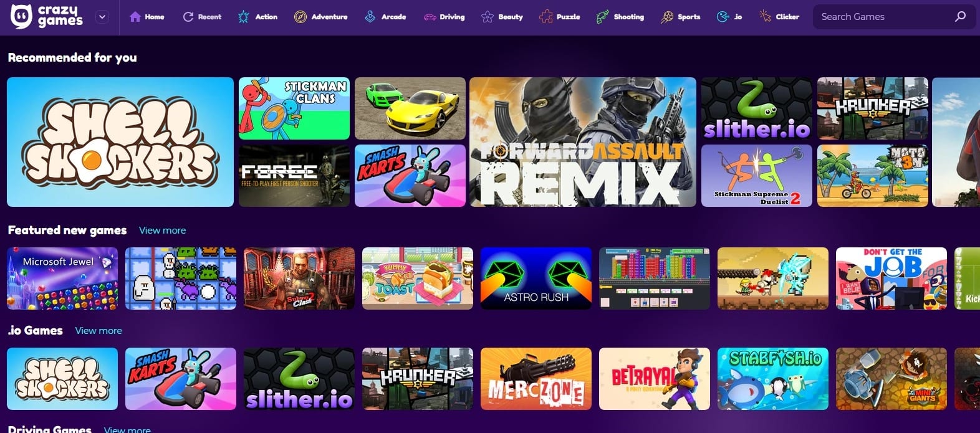The width and height of the screenshot is (980, 433).
Task: Open Shell Shockers in .io Games row
Action: tap(62, 379)
